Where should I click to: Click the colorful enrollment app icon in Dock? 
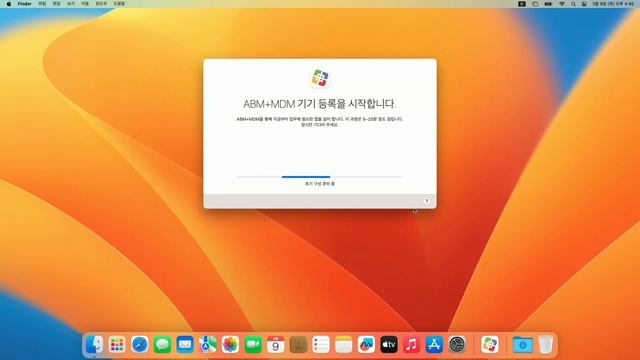click(x=489, y=345)
